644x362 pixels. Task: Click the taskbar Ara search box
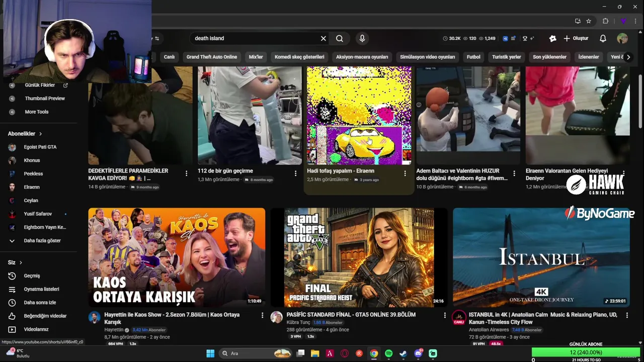click(256, 353)
